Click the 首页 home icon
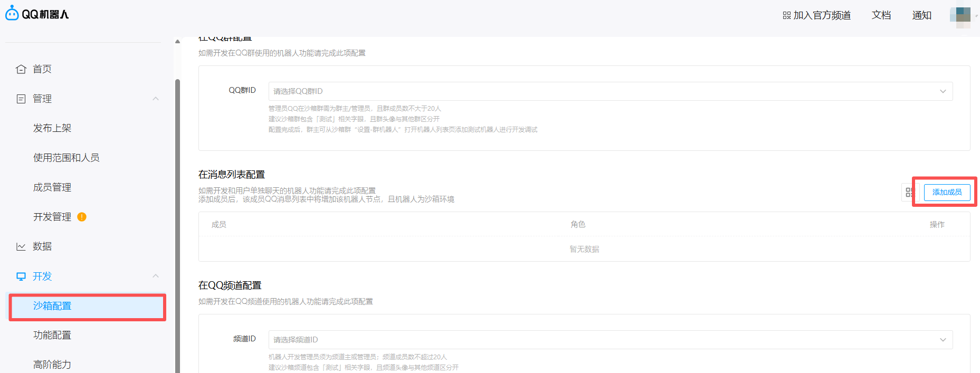The image size is (980, 373). pos(21,69)
